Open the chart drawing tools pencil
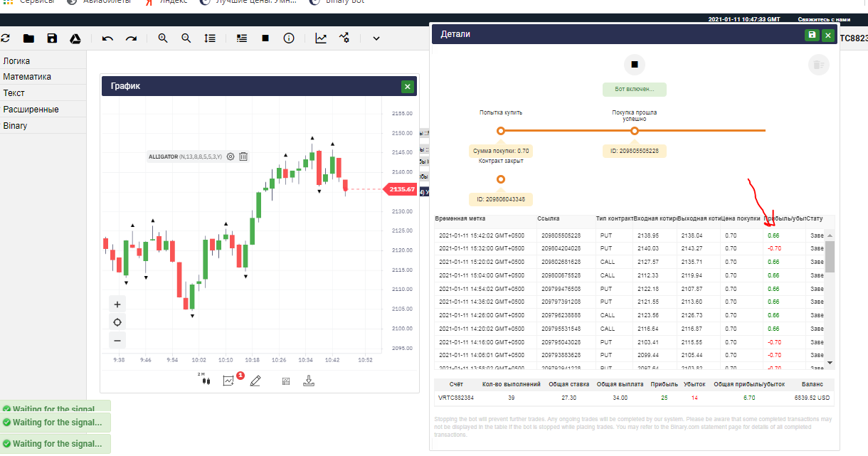The height and width of the screenshot is (456, 868). 255,381
